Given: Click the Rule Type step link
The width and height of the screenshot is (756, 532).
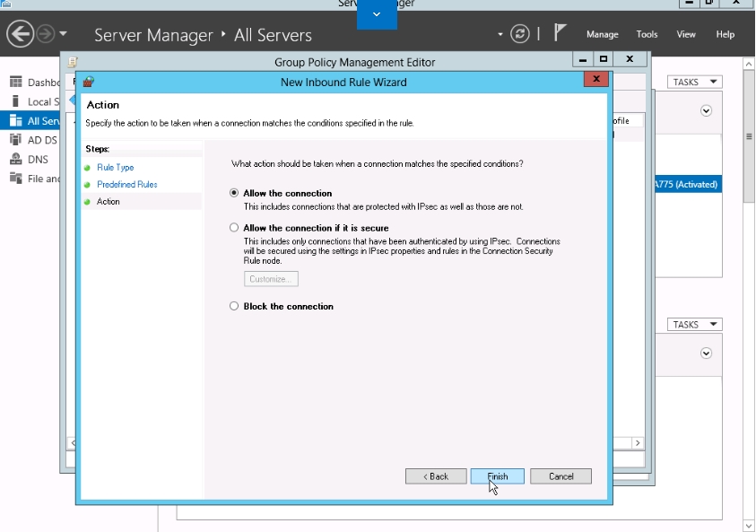Looking at the screenshot, I should click(x=115, y=168).
